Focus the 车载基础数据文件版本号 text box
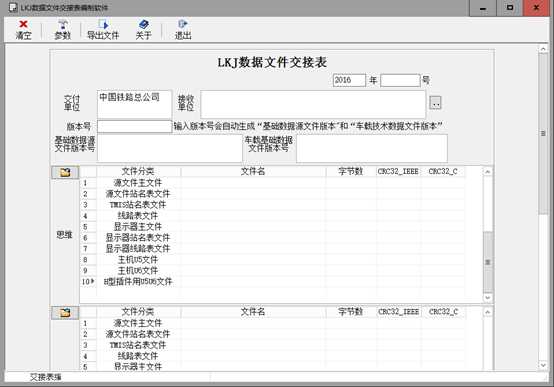 click(x=372, y=148)
